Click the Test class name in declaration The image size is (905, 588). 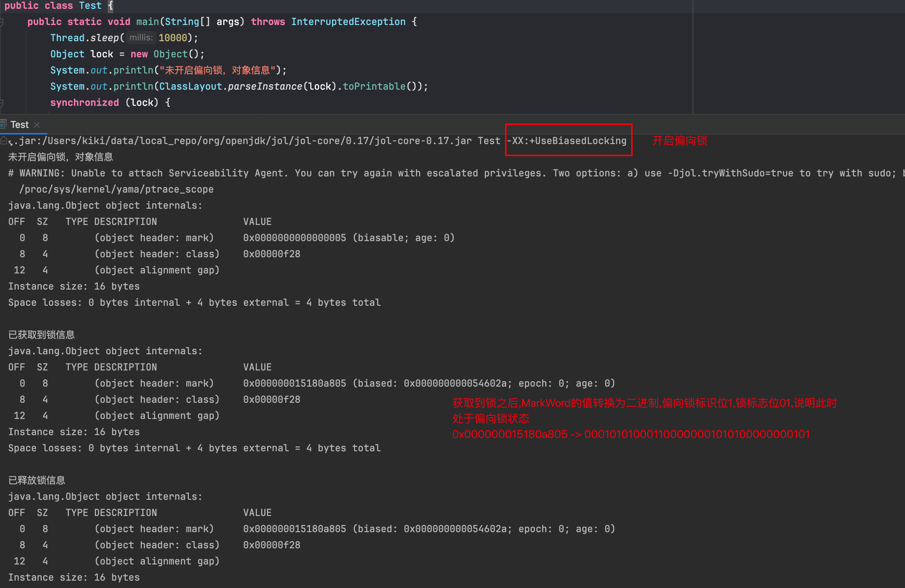[90, 5]
